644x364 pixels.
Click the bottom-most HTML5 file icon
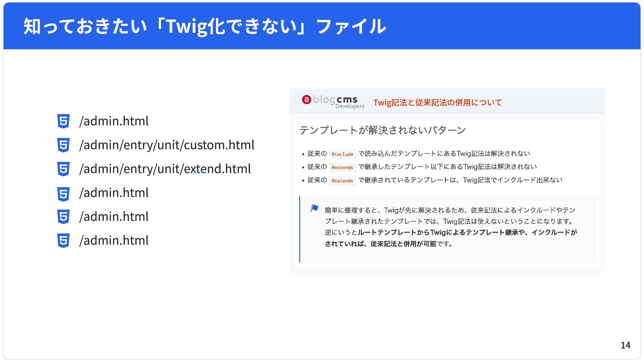63,241
